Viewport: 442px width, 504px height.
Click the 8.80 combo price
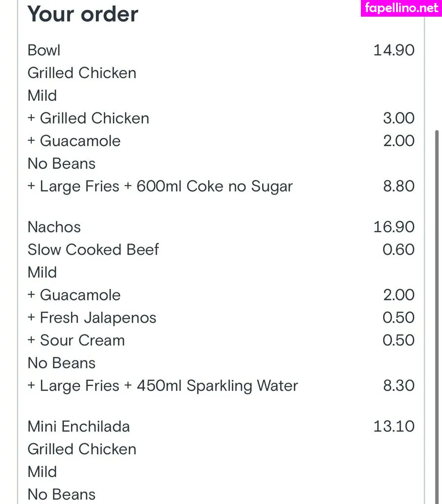tap(399, 186)
